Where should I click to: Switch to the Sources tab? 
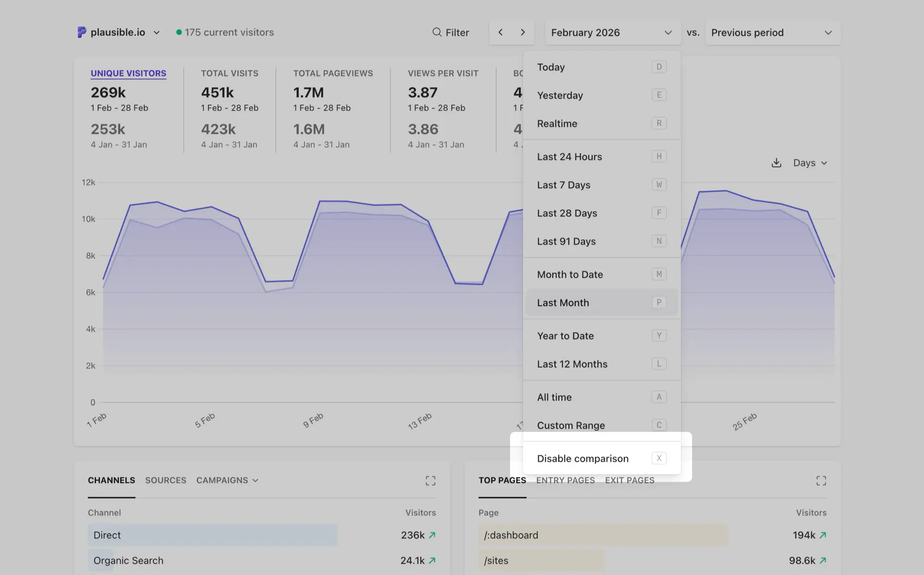coord(165,480)
